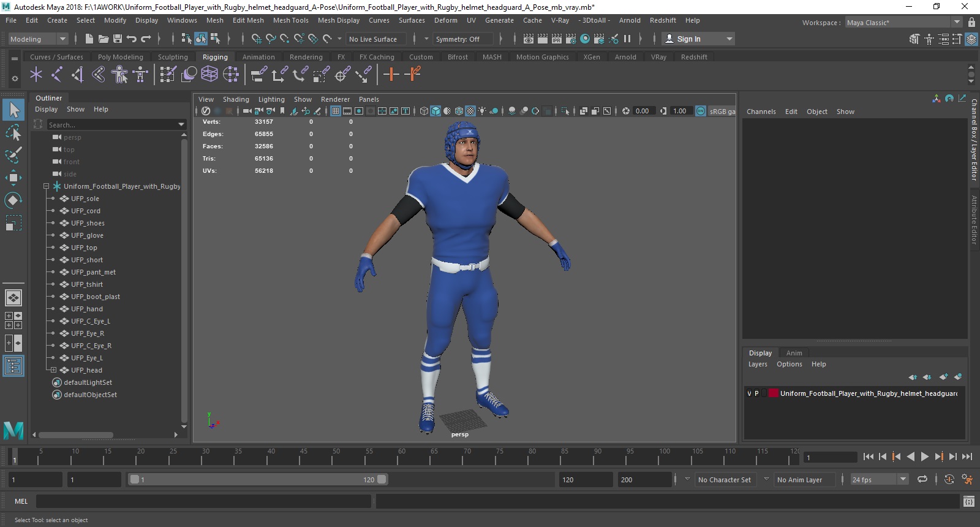Activate the Rotate tool in toolbox

pyautogui.click(x=13, y=200)
